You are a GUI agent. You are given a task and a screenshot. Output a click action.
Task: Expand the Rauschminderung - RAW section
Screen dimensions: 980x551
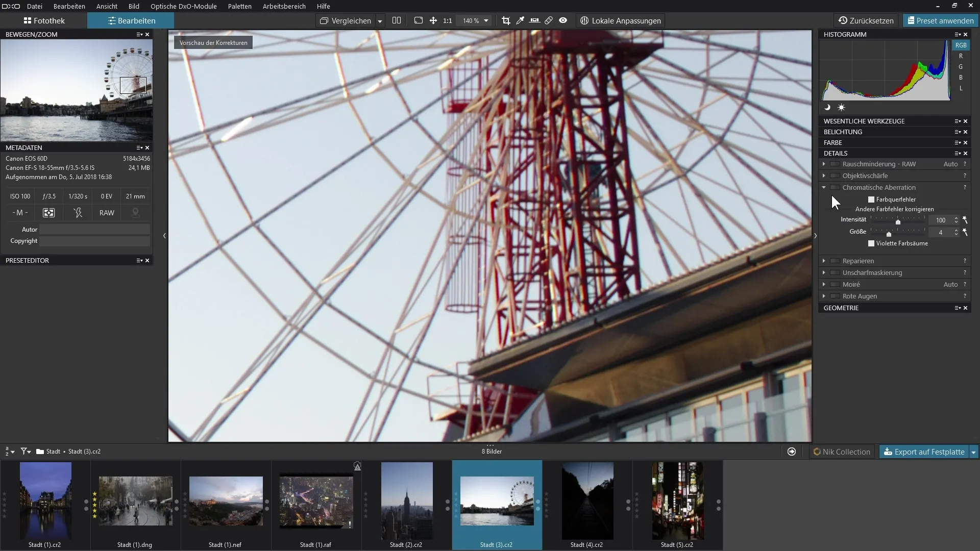[x=824, y=164]
